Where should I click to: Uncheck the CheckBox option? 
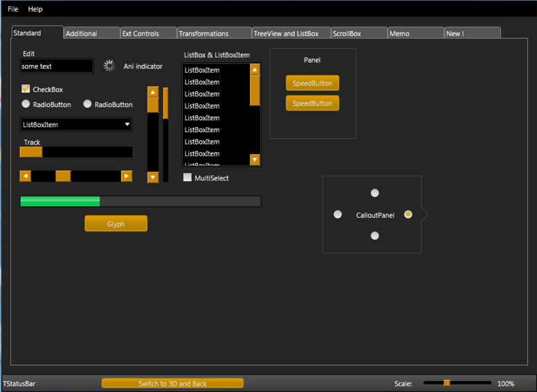(x=26, y=89)
